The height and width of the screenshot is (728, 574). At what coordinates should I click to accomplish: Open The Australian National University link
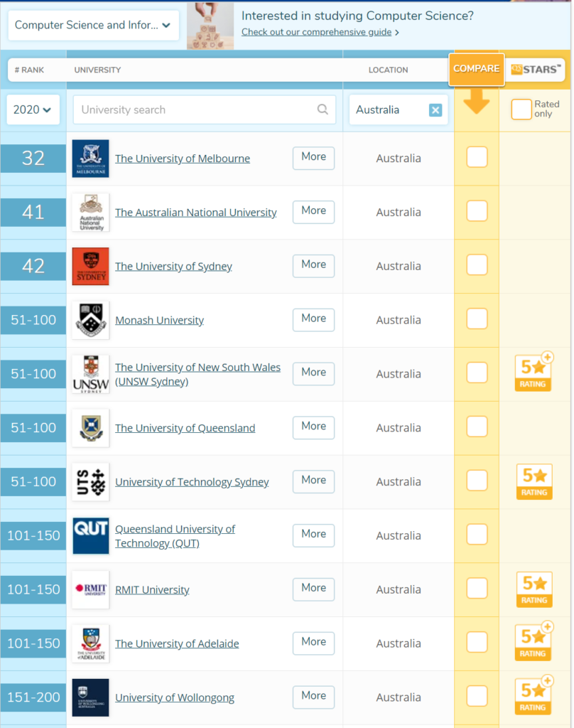click(x=196, y=212)
